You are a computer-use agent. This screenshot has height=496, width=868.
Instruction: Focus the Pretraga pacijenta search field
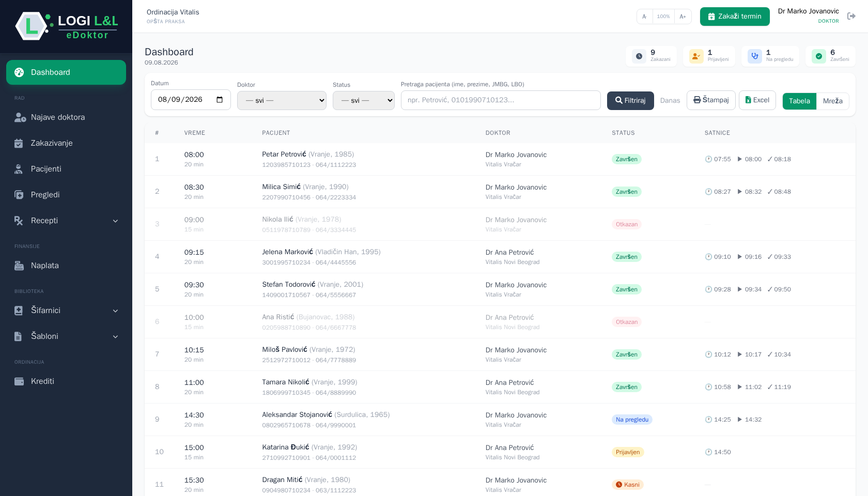[501, 100]
